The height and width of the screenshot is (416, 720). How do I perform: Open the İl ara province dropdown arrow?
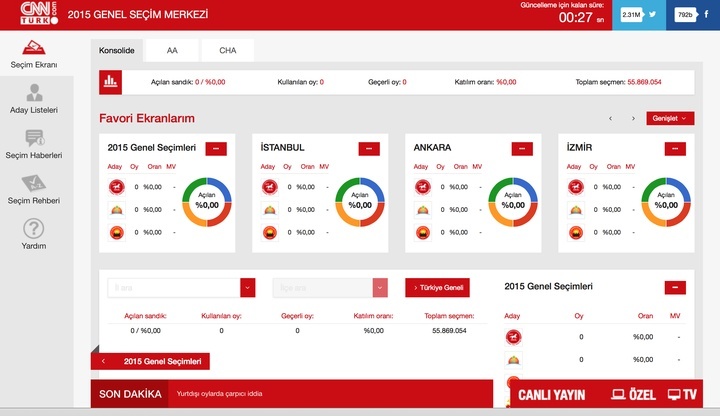pyautogui.click(x=248, y=288)
